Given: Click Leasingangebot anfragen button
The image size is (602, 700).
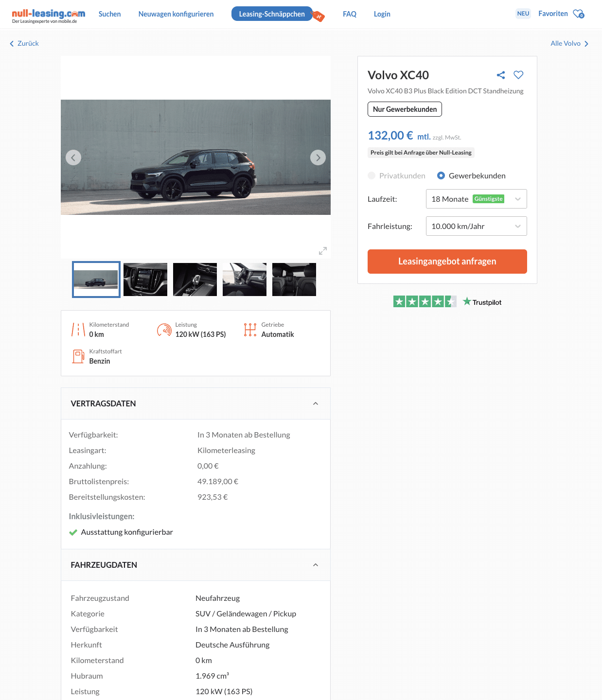Looking at the screenshot, I should (x=447, y=262).
